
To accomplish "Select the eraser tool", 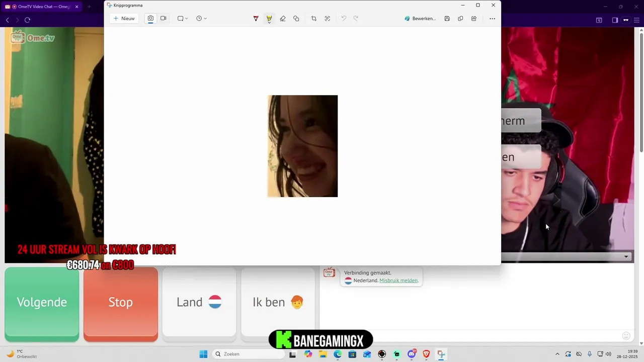I will (283, 19).
